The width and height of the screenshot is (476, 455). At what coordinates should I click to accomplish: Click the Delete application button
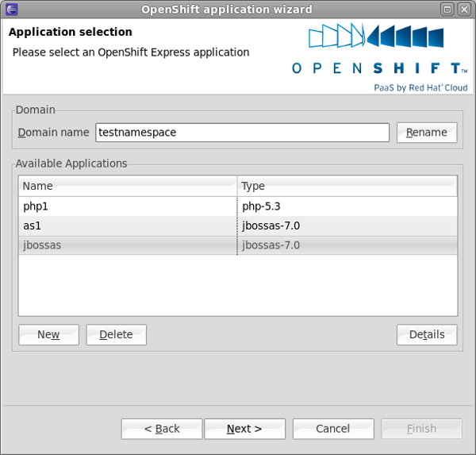pyautogui.click(x=117, y=334)
